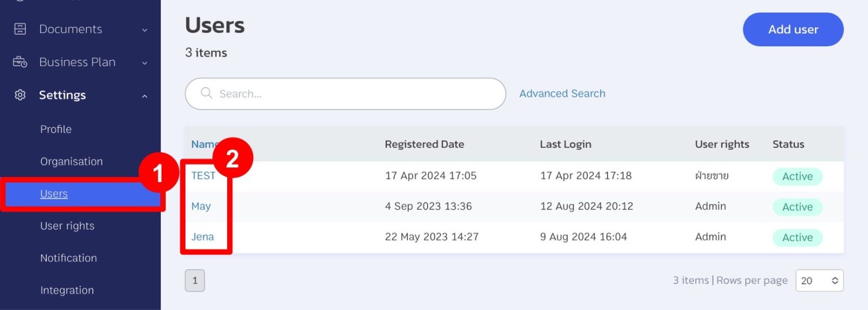
Task: Open the Integration settings
Action: (67, 290)
